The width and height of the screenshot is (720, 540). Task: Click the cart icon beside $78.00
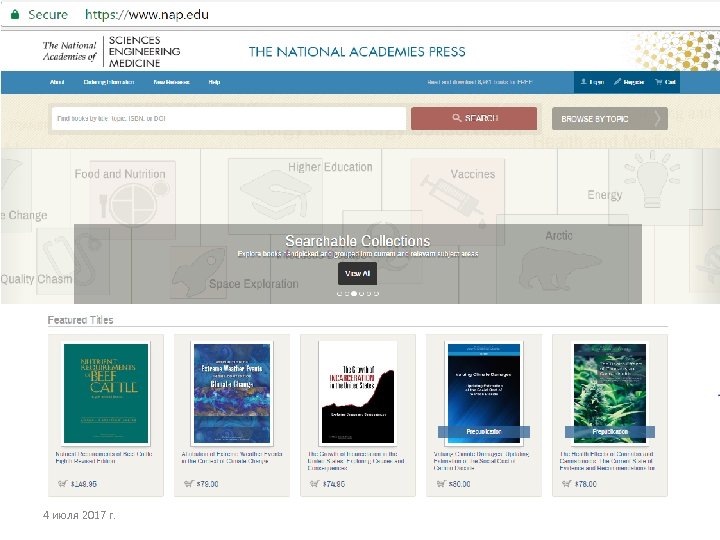click(x=567, y=484)
